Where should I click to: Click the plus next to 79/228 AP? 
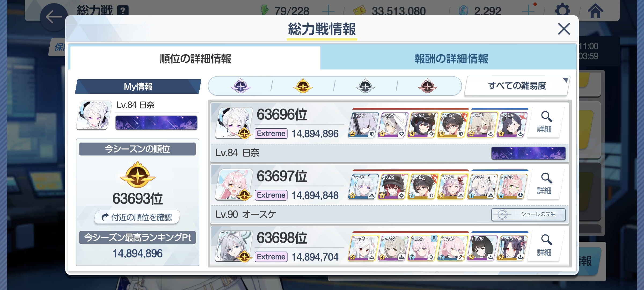(x=328, y=11)
